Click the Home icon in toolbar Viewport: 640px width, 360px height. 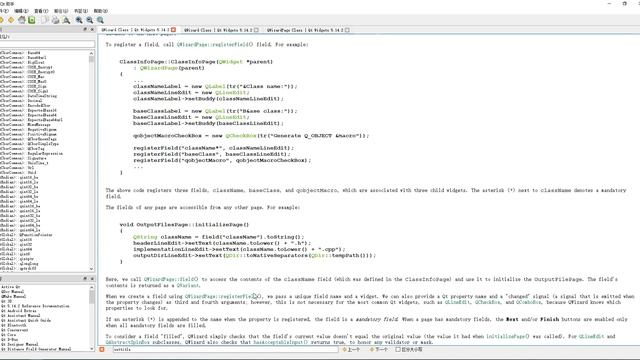(x=22, y=20)
